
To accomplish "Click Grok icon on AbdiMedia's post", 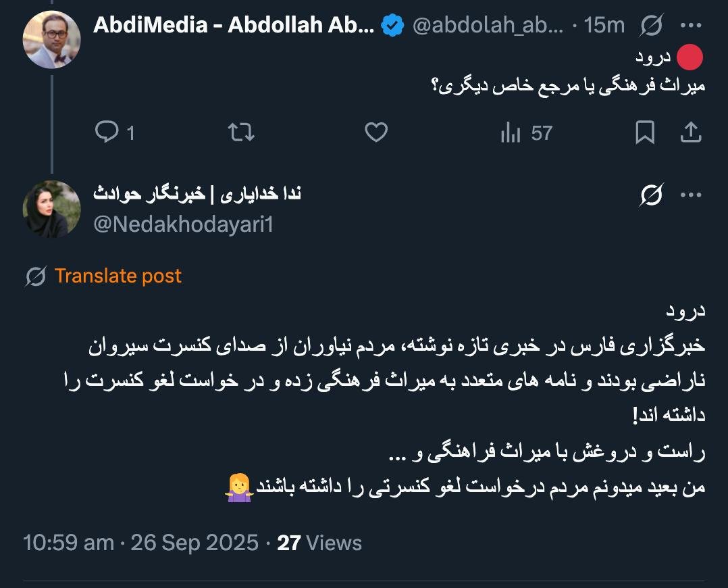I will (650, 26).
